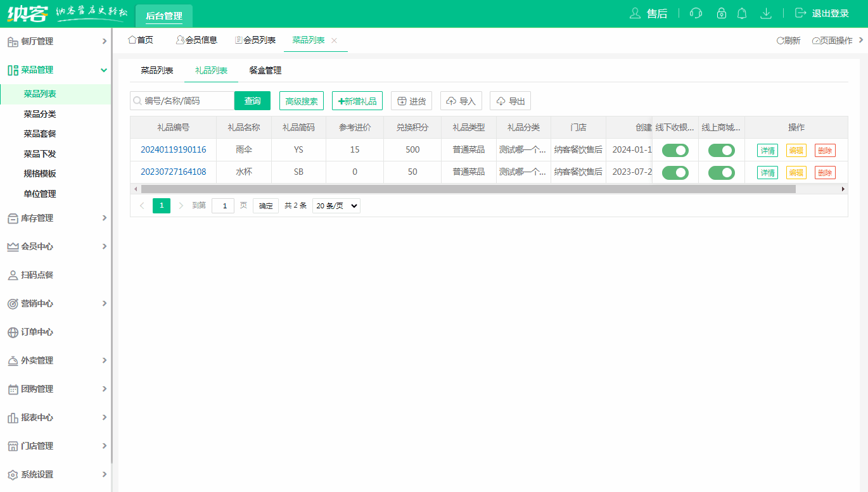Open the 会员信息 breadcrumb tab
This screenshot has height=492, width=868.
[x=196, y=39]
